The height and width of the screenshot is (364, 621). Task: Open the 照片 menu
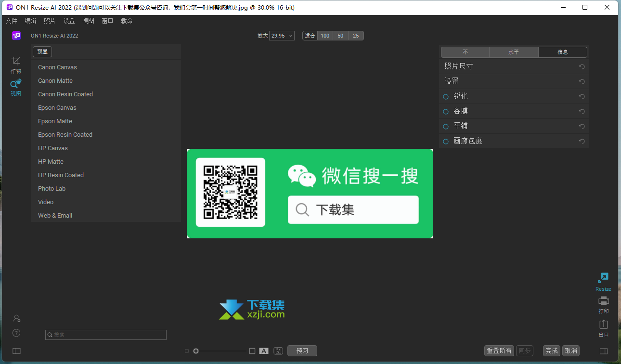[x=50, y=21]
